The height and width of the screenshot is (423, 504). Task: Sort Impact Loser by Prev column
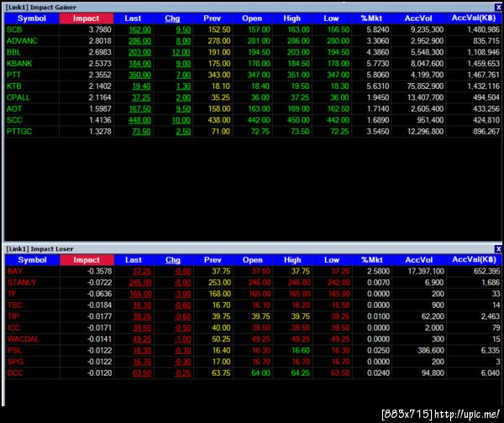pyautogui.click(x=213, y=260)
